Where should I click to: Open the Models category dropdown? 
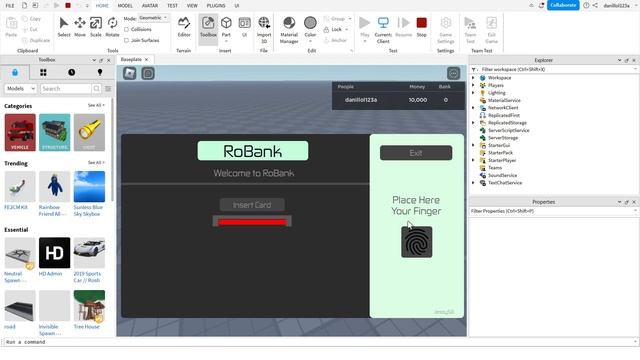coord(20,89)
